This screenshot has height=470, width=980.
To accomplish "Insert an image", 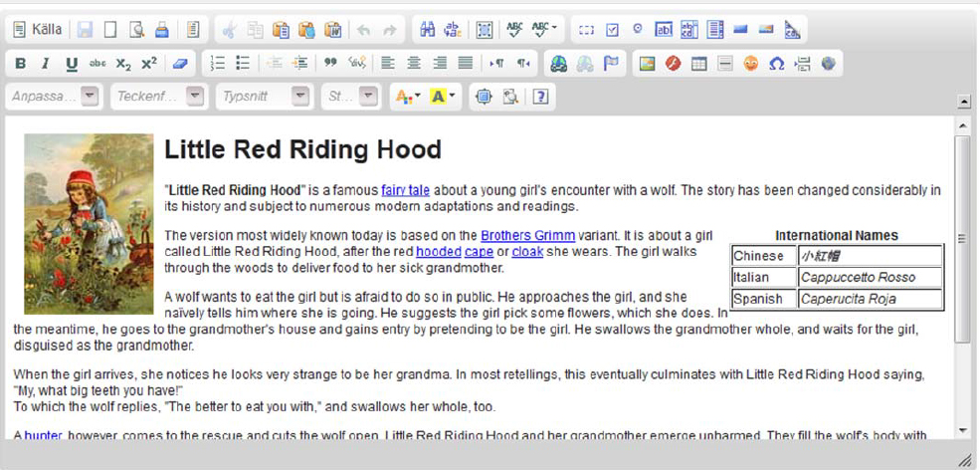I will 647,63.
